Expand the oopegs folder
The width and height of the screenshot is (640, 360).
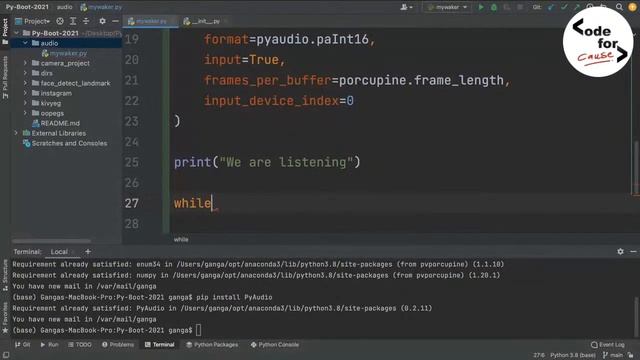point(25,113)
